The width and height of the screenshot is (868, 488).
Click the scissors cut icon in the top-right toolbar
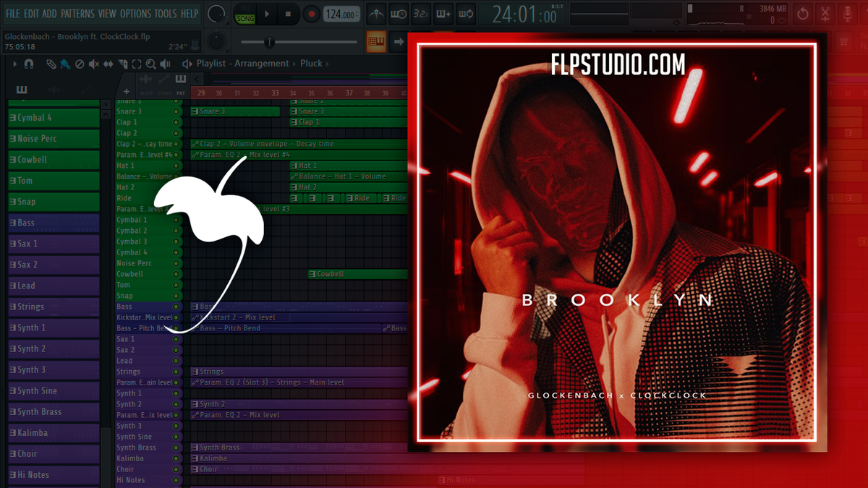pyautogui.click(x=825, y=13)
